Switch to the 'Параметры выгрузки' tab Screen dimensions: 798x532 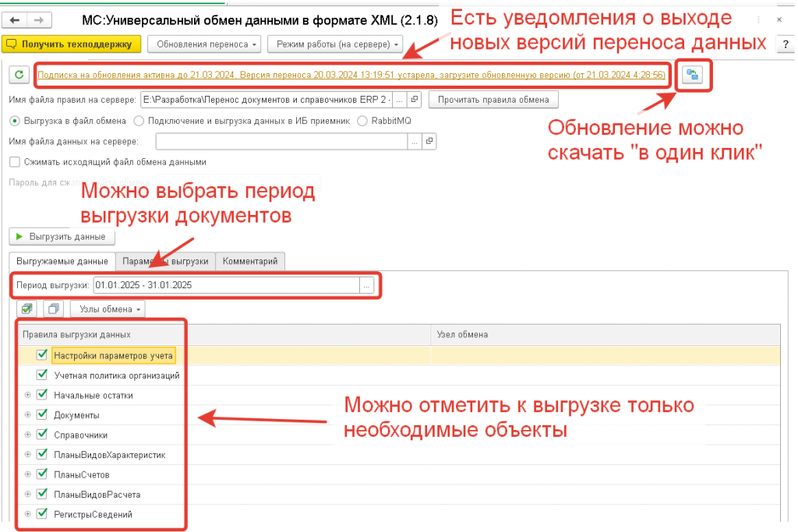(x=165, y=262)
